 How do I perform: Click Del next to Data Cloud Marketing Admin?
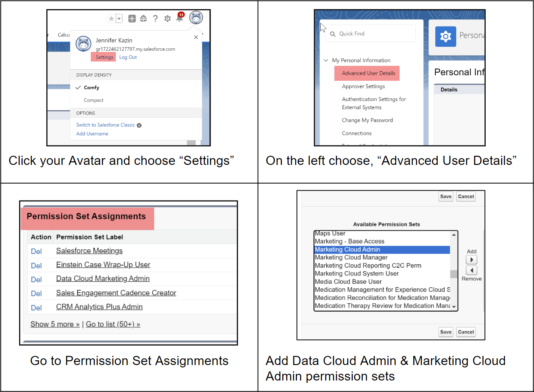click(x=36, y=279)
